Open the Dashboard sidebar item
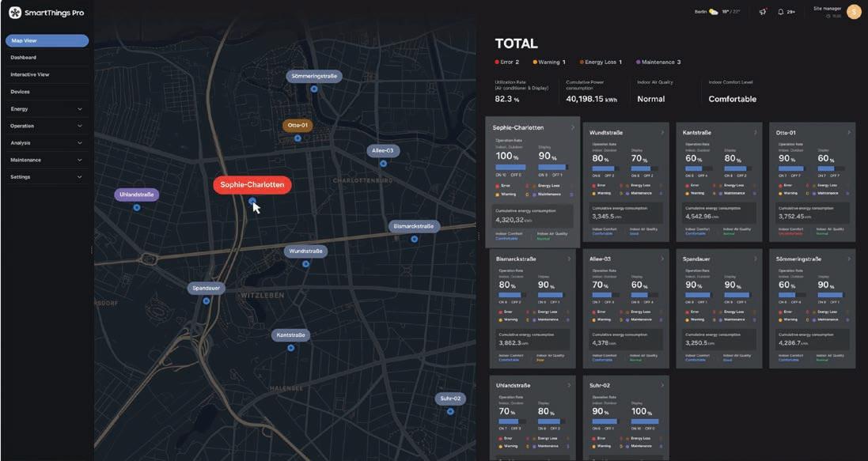This screenshot has width=868, height=461. 47,58
